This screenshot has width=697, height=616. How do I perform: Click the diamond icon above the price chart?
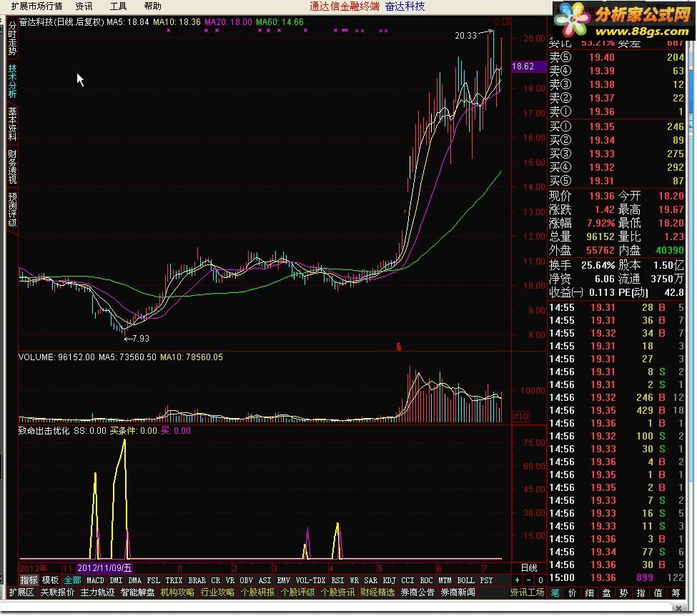497,21
